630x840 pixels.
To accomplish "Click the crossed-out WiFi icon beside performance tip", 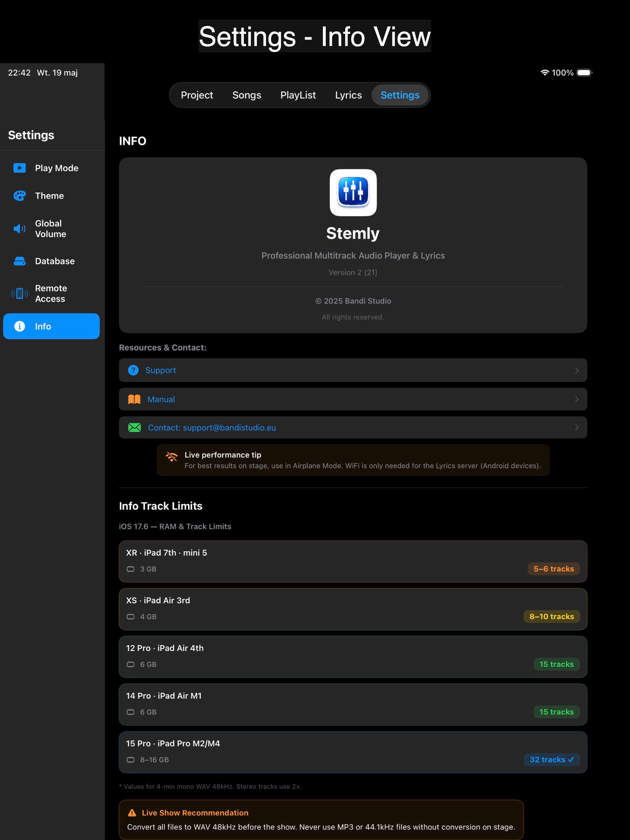I will coord(172,457).
